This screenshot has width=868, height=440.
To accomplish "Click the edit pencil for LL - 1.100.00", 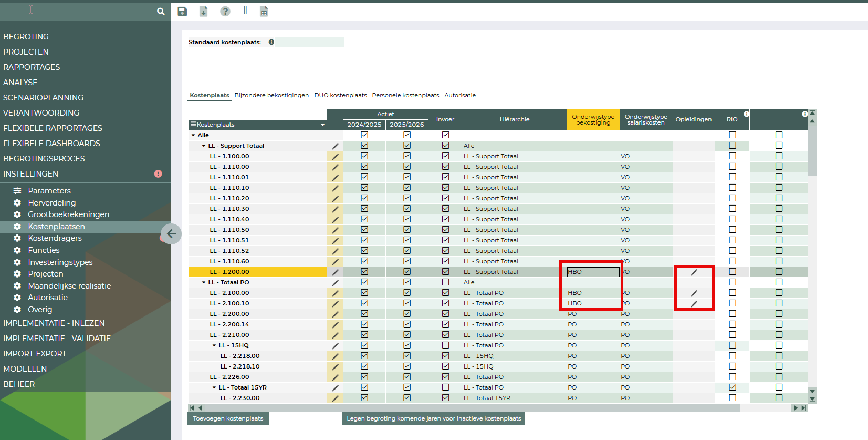I will coord(335,157).
